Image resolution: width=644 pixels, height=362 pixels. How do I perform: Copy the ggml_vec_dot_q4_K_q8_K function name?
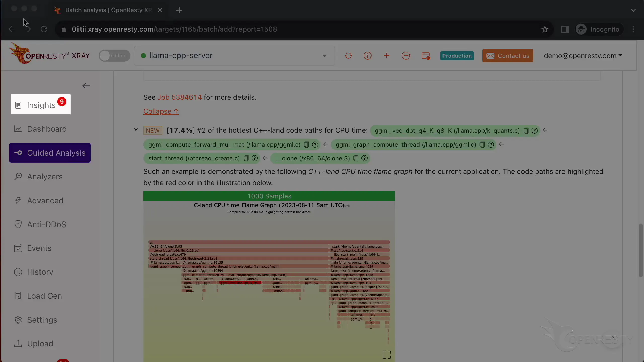click(526, 131)
